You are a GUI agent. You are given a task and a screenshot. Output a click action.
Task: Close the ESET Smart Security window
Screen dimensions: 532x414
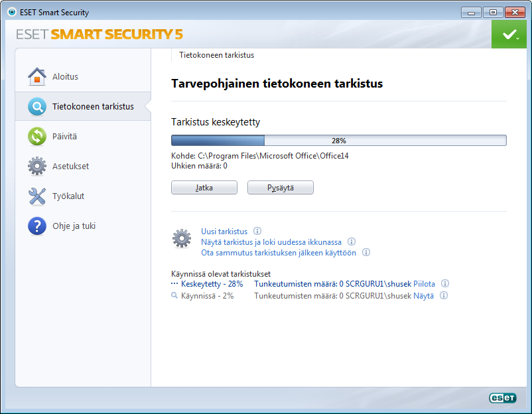[x=515, y=13]
